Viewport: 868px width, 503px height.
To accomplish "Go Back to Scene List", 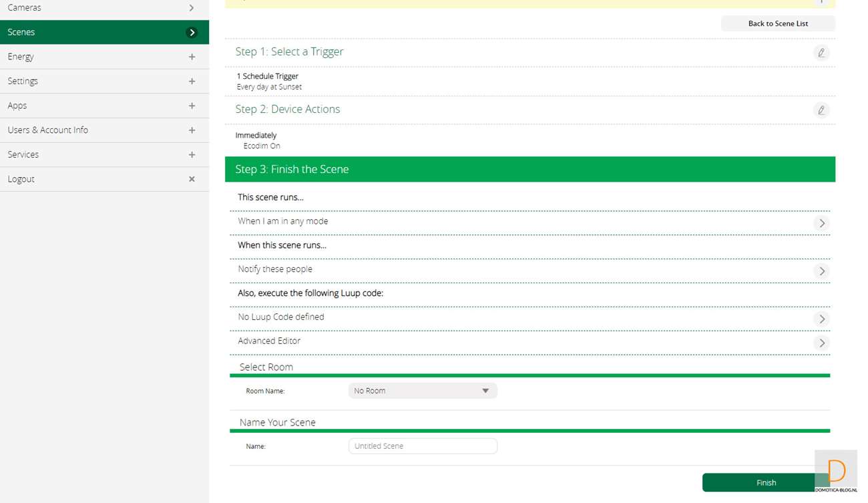I will point(778,23).
